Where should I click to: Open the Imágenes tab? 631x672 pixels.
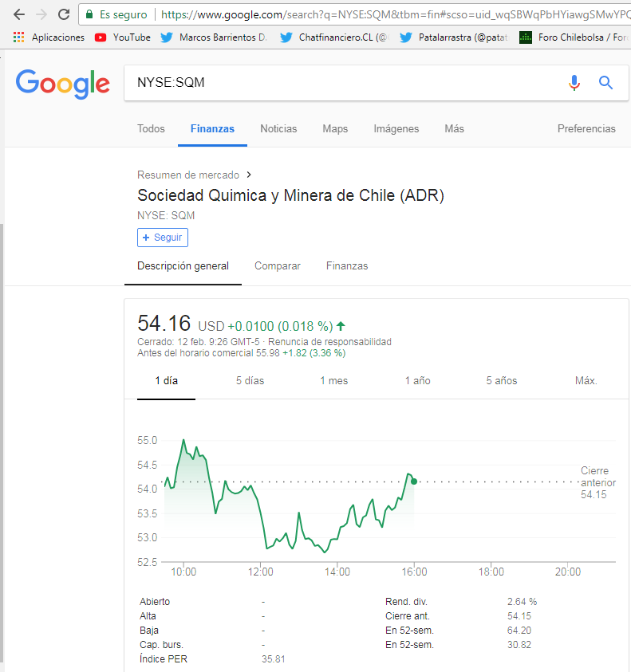pyautogui.click(x=396, y=128)
